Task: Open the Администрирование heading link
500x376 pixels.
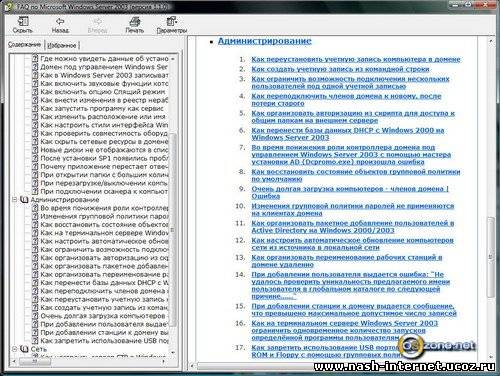Action: coord(265,41)
